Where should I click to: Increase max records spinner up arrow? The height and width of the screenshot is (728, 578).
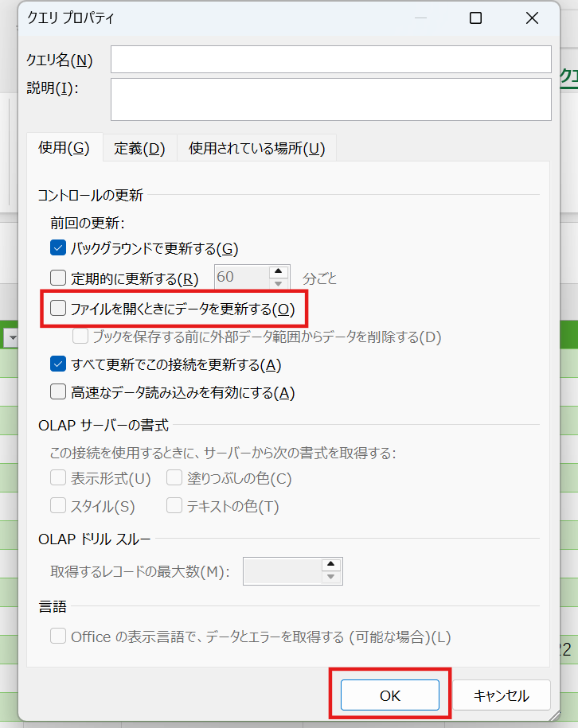coord(331,565)
